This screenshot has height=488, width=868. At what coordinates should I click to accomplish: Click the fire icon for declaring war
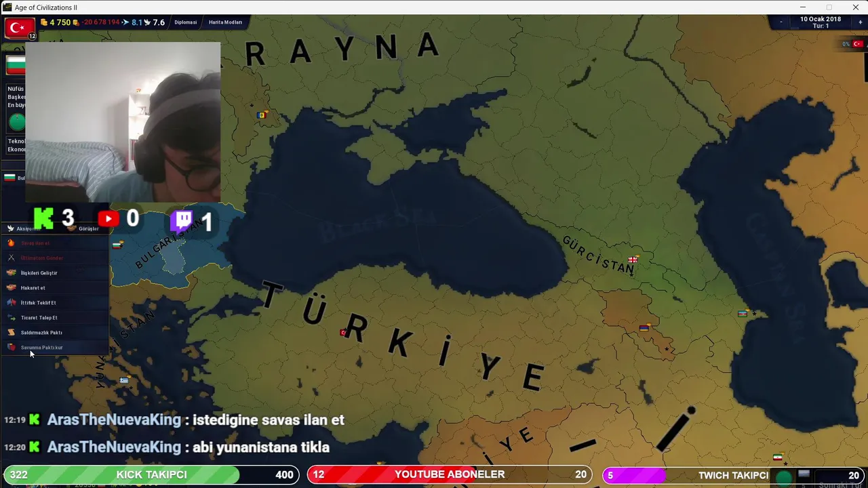click(x=11, y=243)
